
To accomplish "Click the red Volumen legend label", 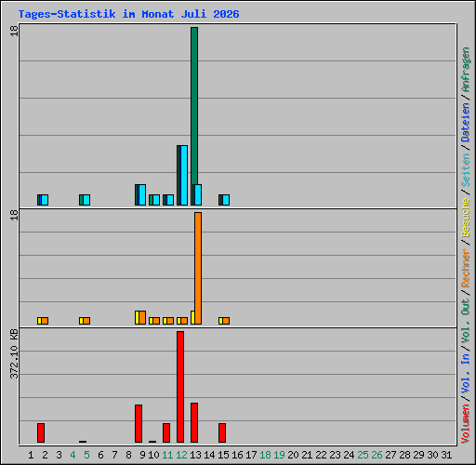I will (x=466, y=424).
